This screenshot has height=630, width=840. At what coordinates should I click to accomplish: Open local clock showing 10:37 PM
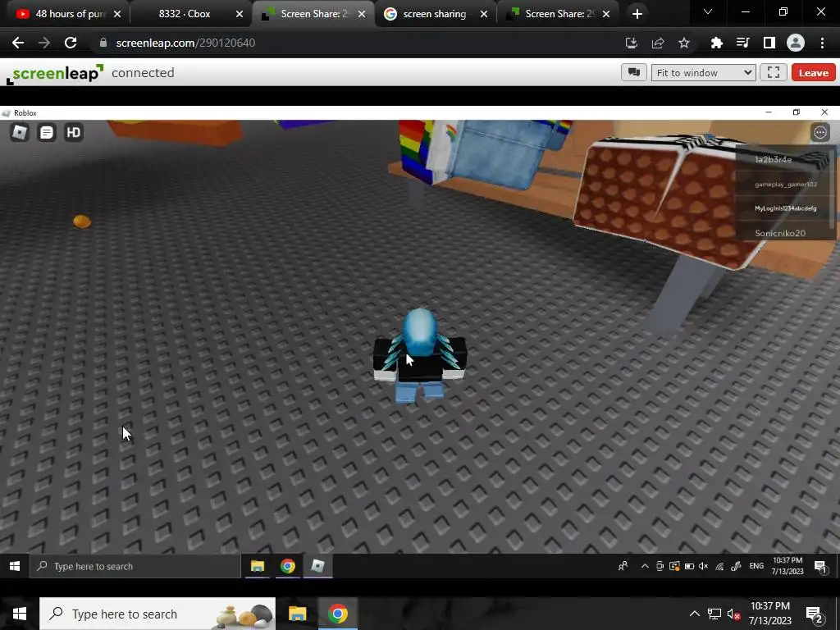[x=770, y=614]
